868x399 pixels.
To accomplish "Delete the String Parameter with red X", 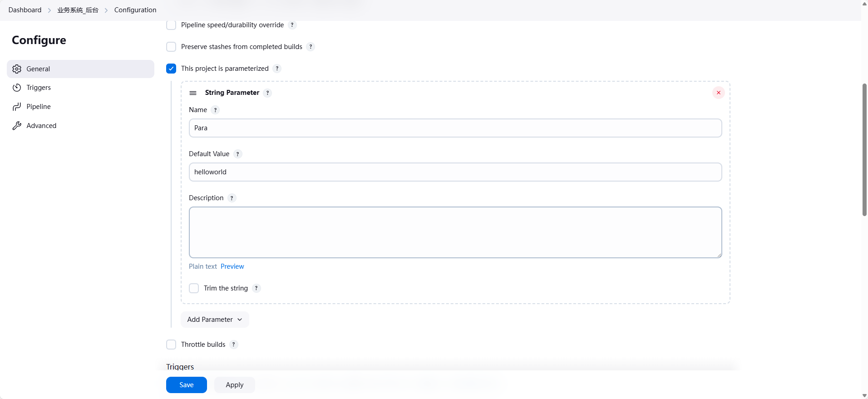I will (x=718, y=93).
